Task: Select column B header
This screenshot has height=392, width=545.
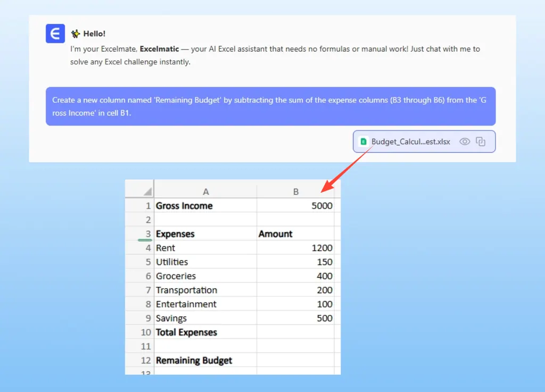Action: click(x=296, y=191)
